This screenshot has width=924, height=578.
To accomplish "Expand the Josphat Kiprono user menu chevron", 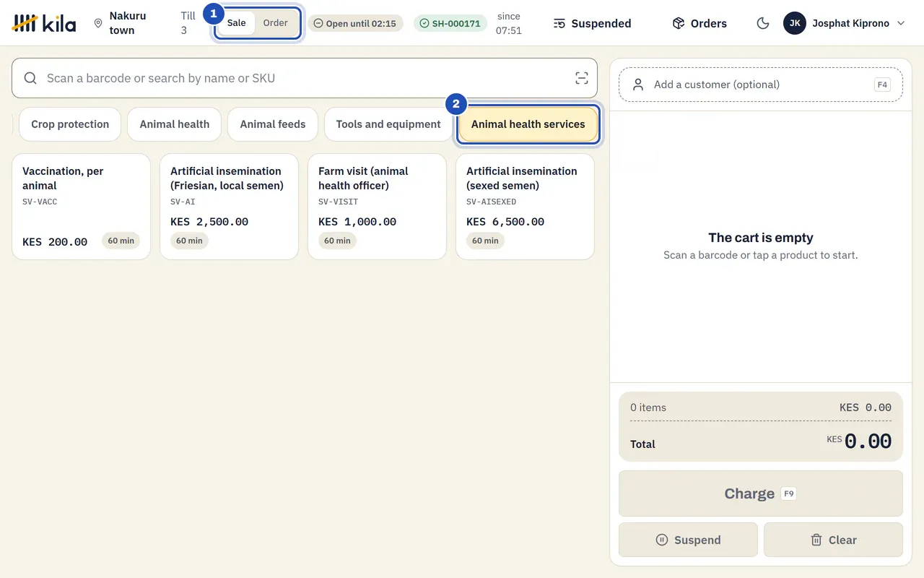I will tap(901, 23).
